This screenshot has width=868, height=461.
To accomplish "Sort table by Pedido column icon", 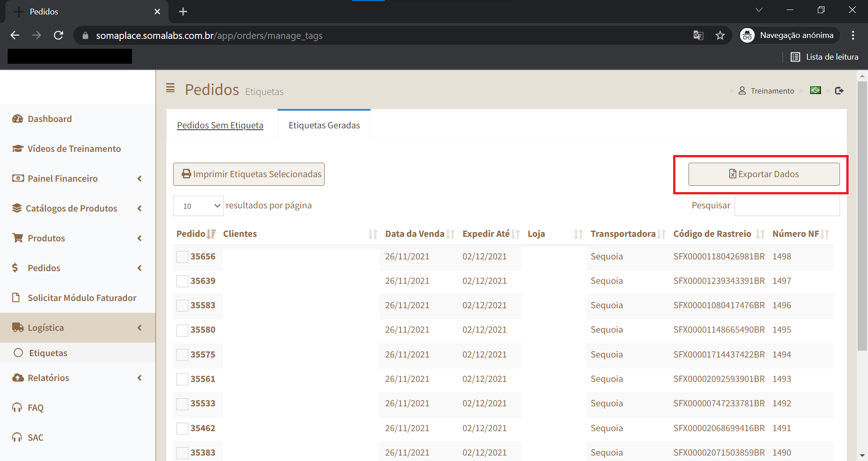I will (211, 234).
